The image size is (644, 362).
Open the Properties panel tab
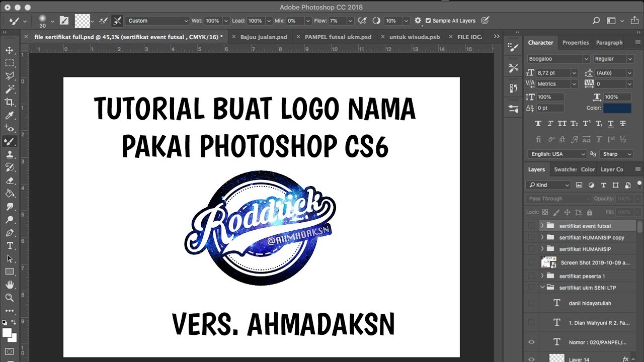[576, 43]
